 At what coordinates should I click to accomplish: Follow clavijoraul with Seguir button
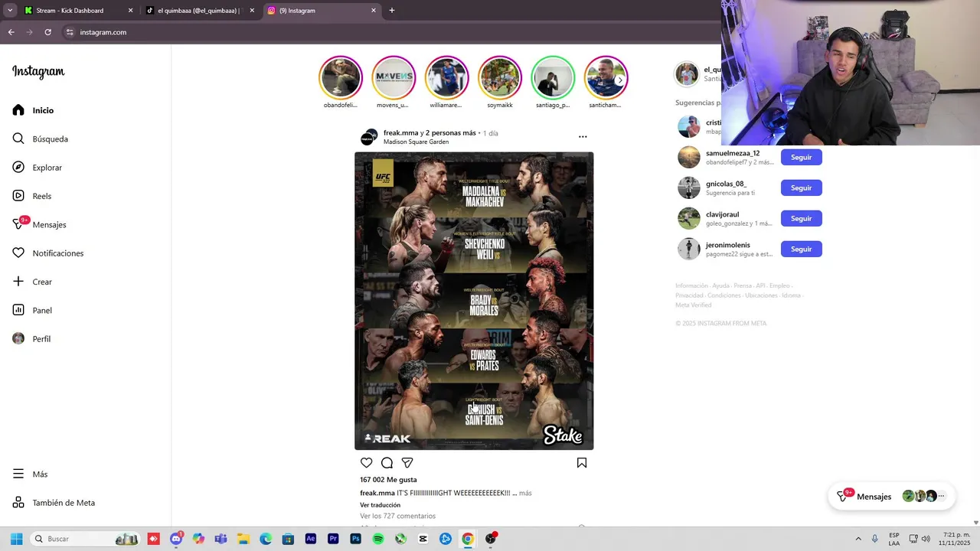801,219
